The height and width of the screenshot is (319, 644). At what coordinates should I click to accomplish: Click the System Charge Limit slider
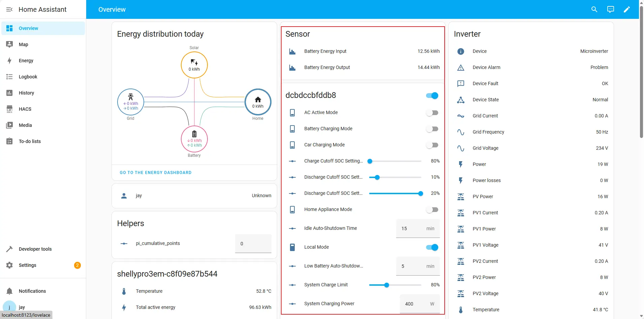coord(395,285)
